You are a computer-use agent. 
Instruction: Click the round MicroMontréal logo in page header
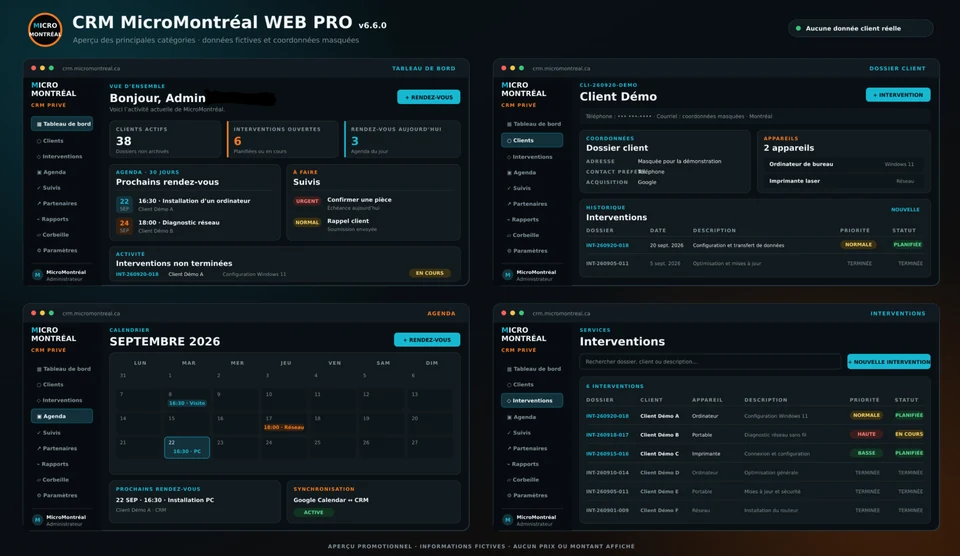click(x=45, y=29)
